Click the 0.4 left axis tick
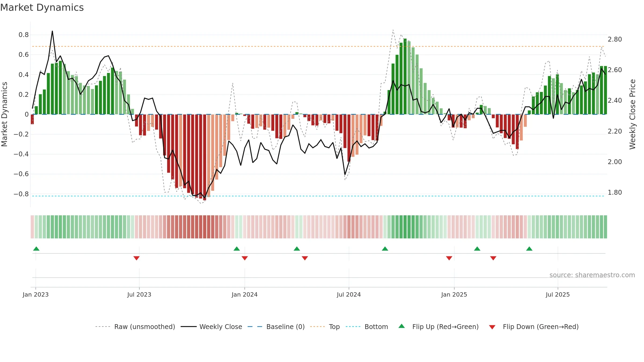The height and width of the screenshot is (362, 644). 24,75
